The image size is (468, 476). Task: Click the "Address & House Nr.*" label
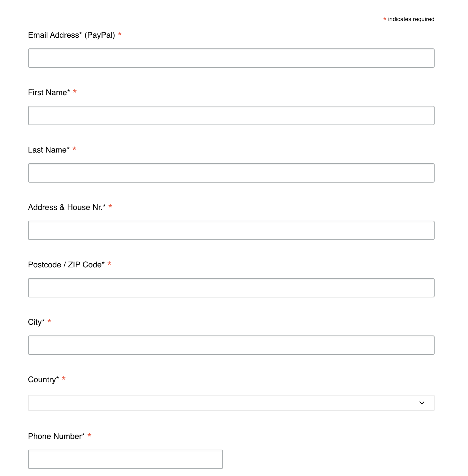click(67, 207)
